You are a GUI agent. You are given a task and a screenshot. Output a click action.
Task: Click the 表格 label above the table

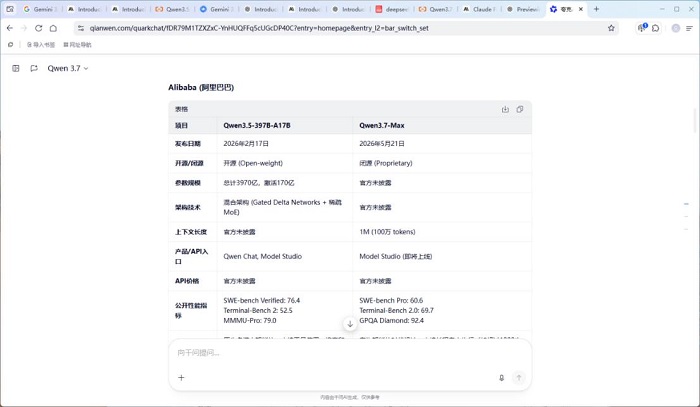click(181, 109)
